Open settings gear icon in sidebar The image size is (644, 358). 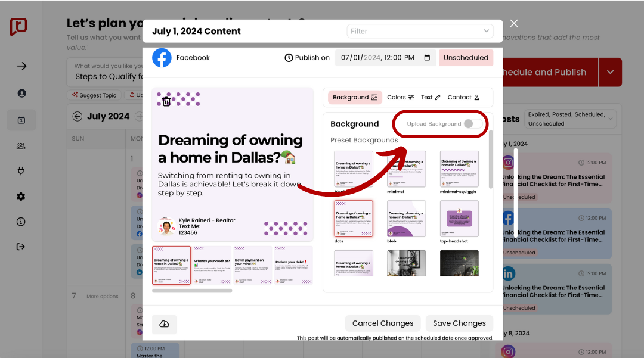pos(21,197)
